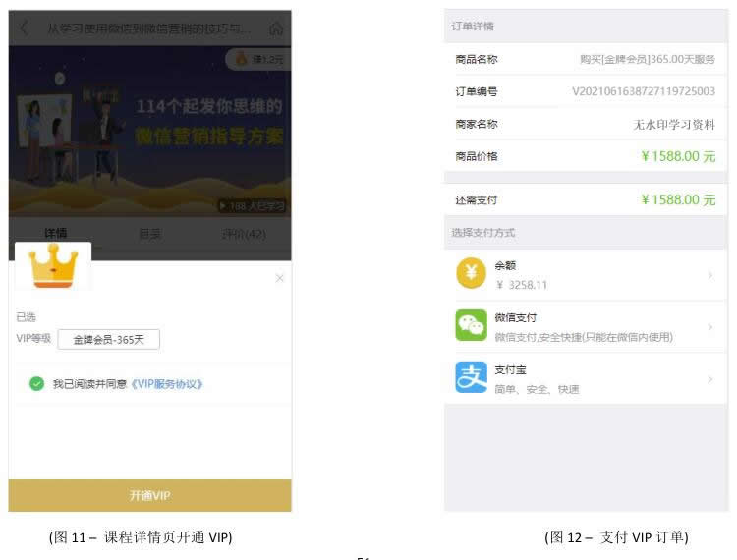
Task: Select 金牌会员-365天 VIP level option
Action: coord(108,339)
